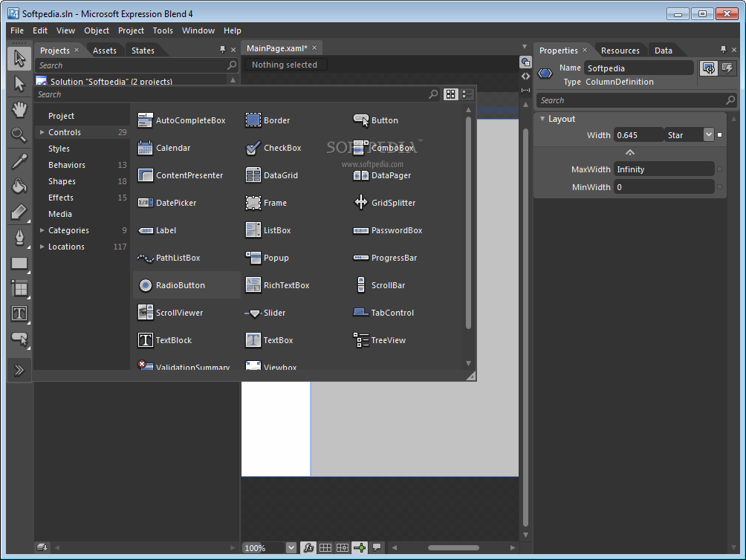Screen dimensions: 746x560
Task: Select the Eyedropper tool
Action: [19, 161]
